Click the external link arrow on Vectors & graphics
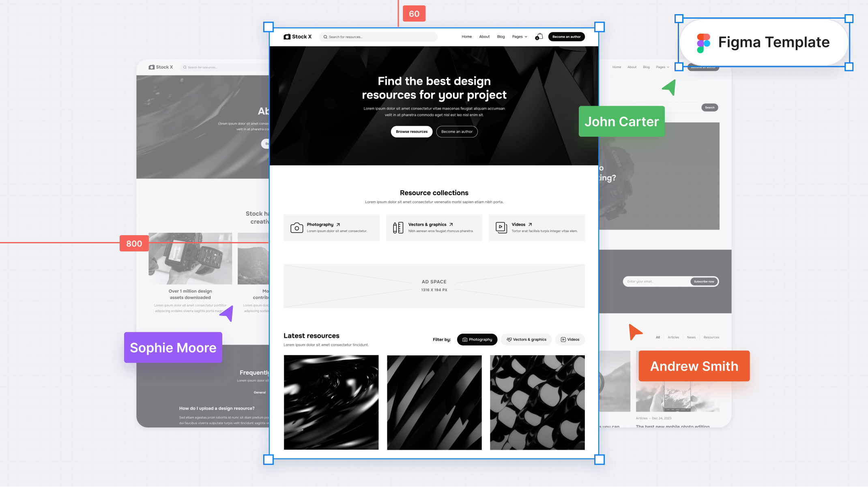 (x=452, y=224)
